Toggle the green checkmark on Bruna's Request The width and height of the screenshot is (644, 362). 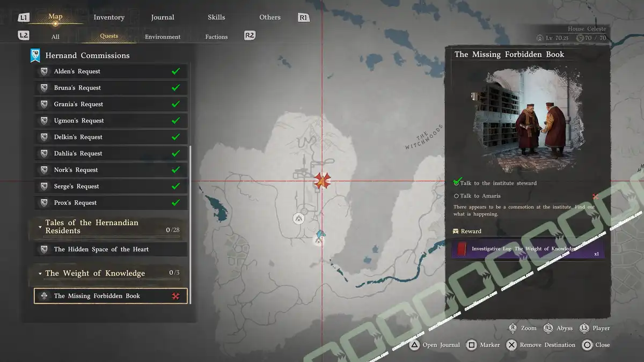pos(175,88)
